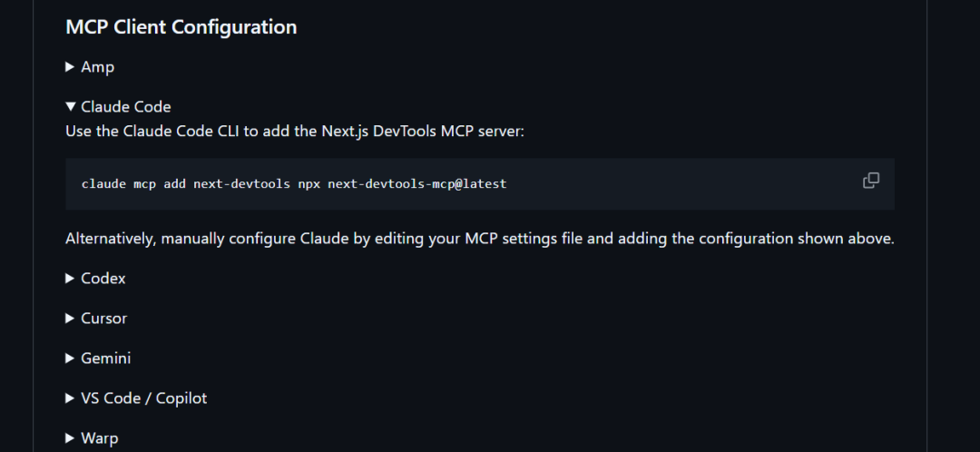Click the 'Use the Claude Code CLI' sentence
This screenshot has height=452, width=980.
(x=295, y=132)
